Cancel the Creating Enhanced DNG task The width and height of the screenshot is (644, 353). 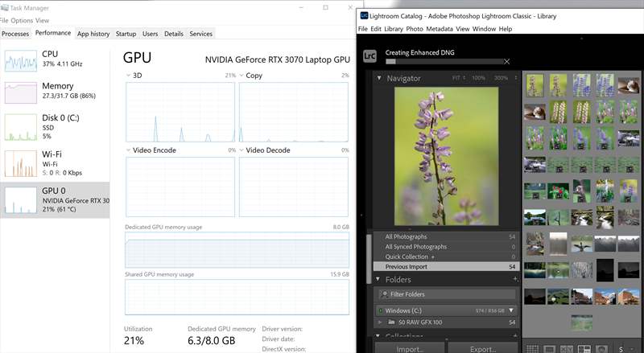click(507, 62)
